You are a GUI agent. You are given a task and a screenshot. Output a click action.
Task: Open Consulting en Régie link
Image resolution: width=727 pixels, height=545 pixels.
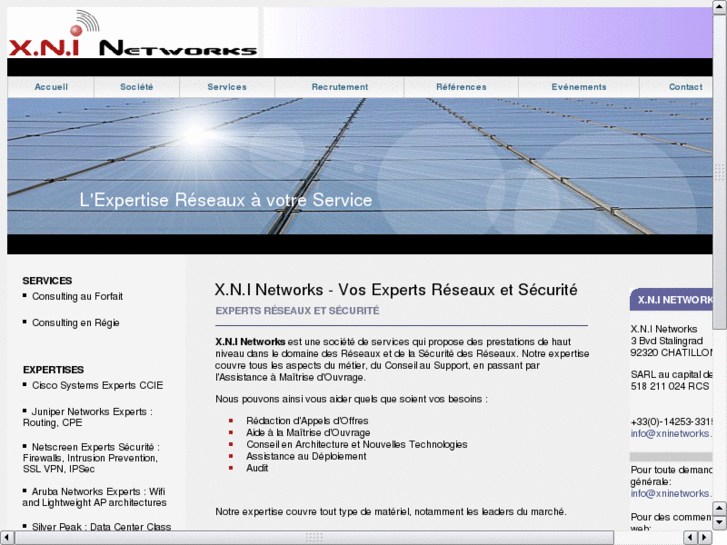76,323
